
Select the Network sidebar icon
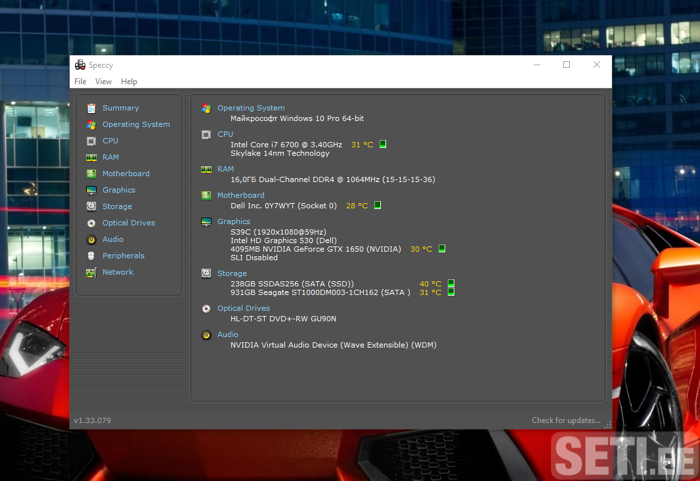click(x=91, y=272)
